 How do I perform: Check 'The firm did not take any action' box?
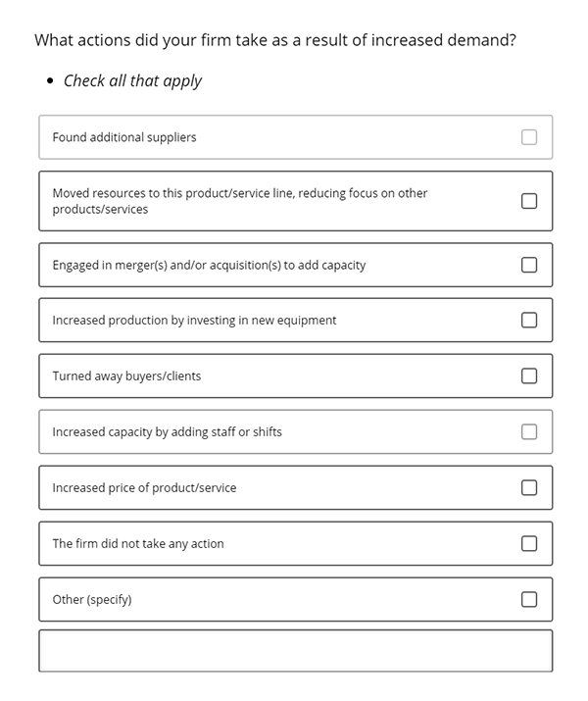[529, 543]
